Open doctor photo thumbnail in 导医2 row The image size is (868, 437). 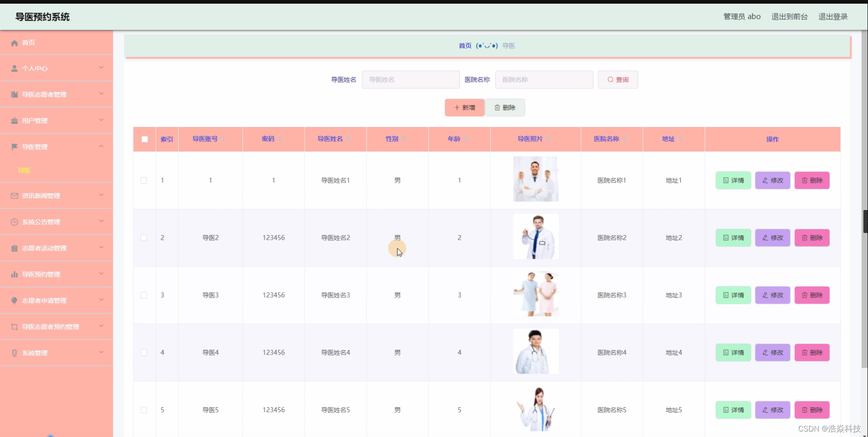536,236
